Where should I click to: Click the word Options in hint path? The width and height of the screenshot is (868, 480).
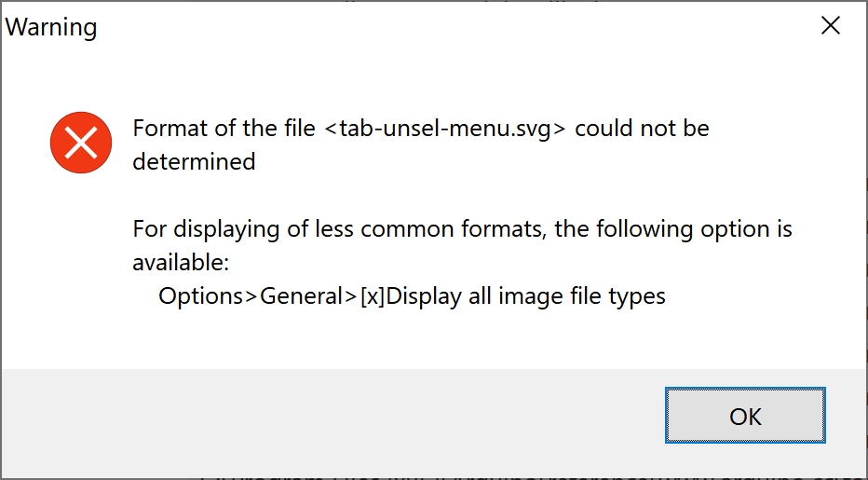199,296
